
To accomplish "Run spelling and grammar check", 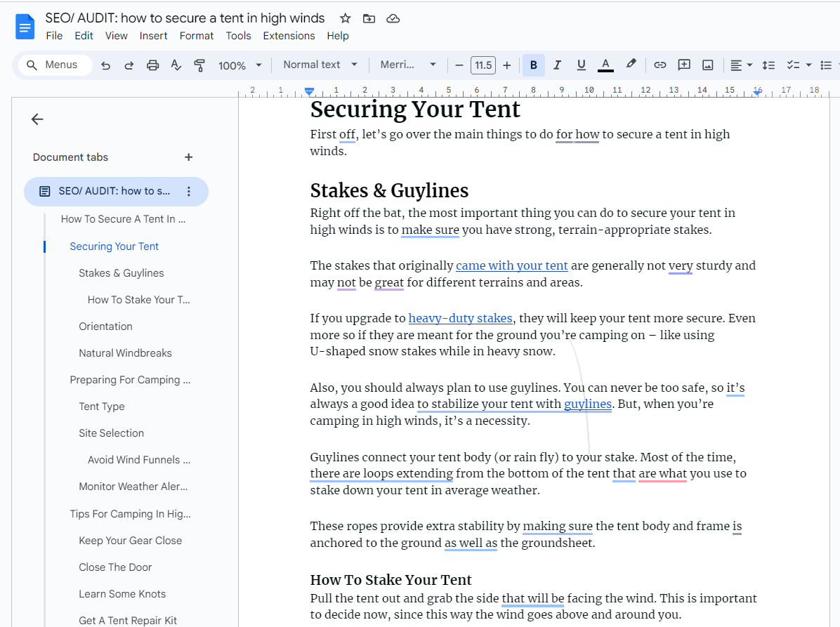I will 176,65.
